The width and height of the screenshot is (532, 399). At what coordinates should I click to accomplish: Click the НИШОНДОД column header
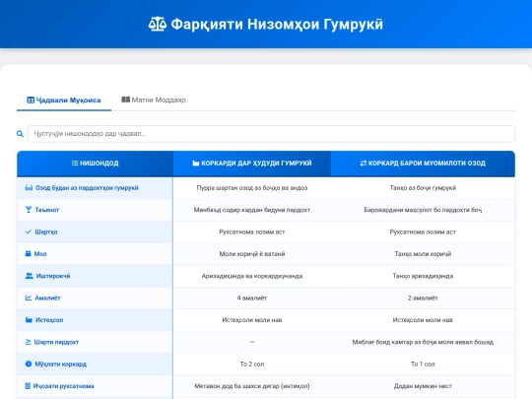(95, 164)
